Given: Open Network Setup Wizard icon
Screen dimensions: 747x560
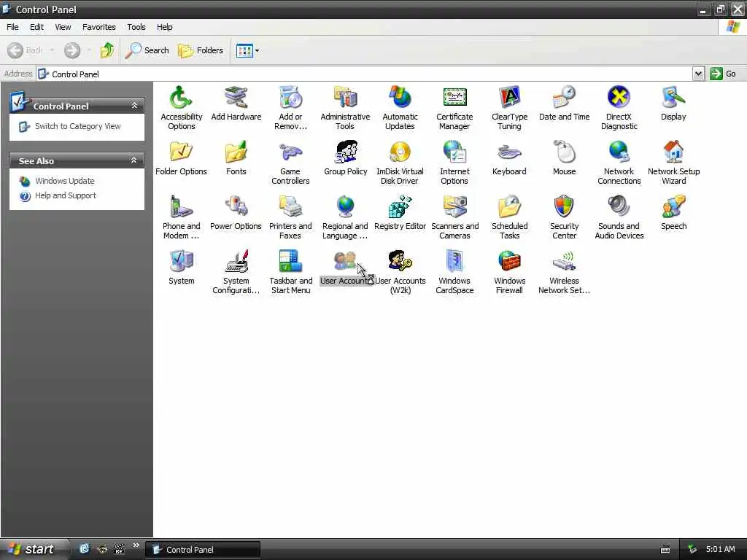Looking at the screenshot, I should click(x=673, y=152).
